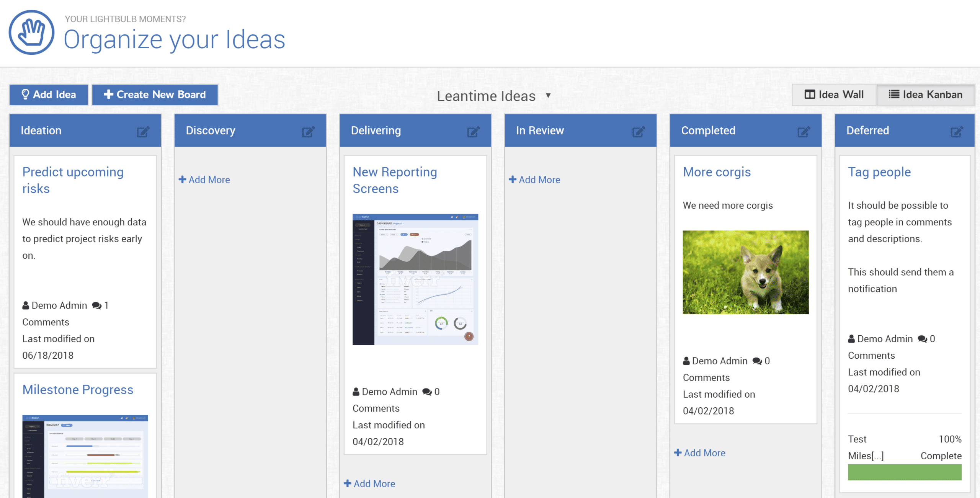Click Create New Board button
Image resolution: width=980 pixels, height=498 pixels.
pyautogui.click(x=155, y=95)
